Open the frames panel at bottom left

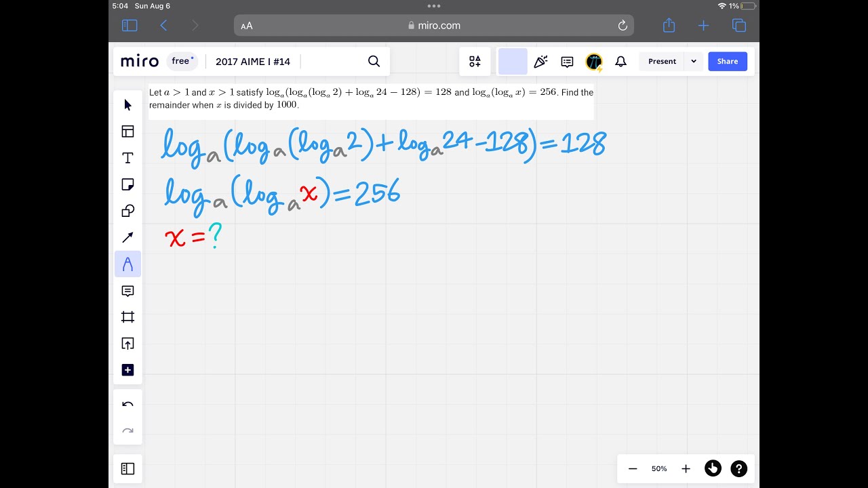pos(127,468)
